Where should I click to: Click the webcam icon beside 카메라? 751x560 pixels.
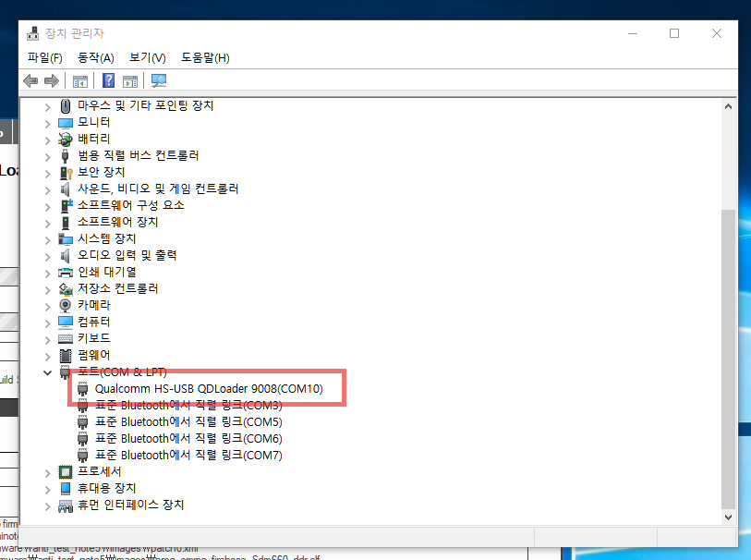66,306
